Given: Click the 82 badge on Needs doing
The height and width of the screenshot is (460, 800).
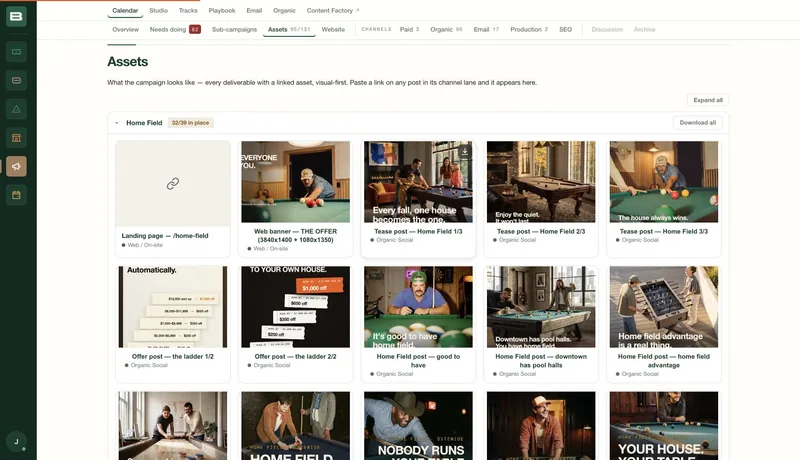Looking at the screenshot, I should (195, 30).
